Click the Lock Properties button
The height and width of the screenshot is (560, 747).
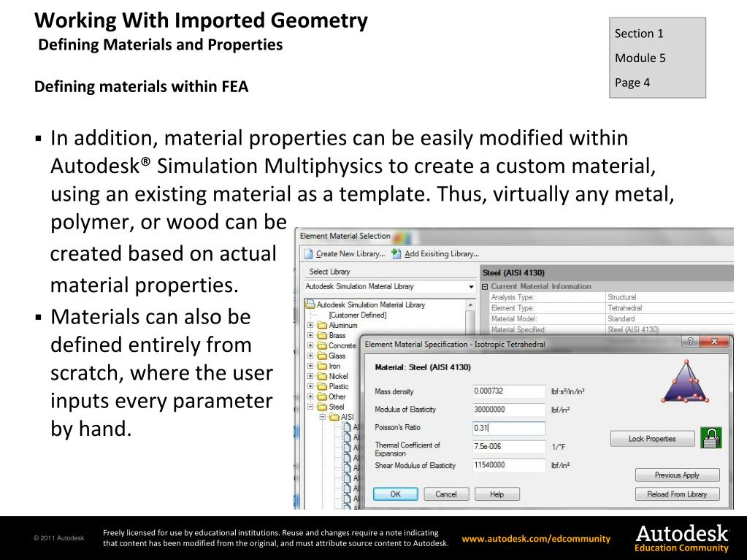coord(652,439)
